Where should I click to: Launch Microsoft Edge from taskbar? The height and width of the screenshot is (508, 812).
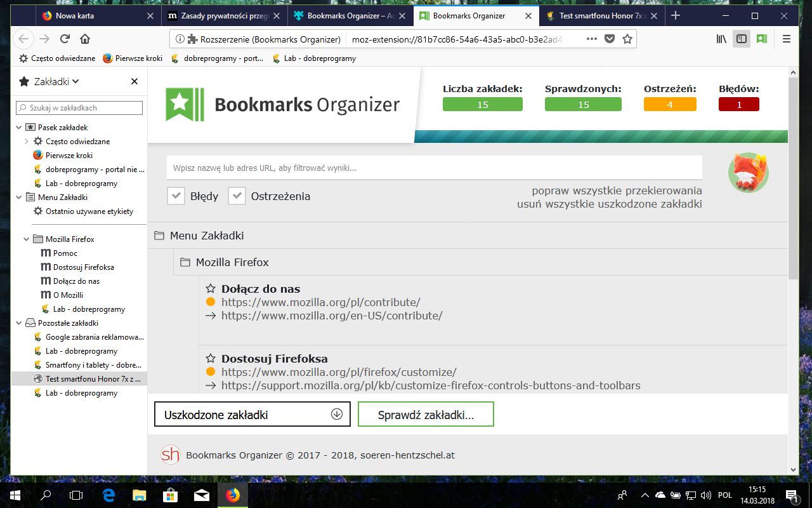(108, 495)
